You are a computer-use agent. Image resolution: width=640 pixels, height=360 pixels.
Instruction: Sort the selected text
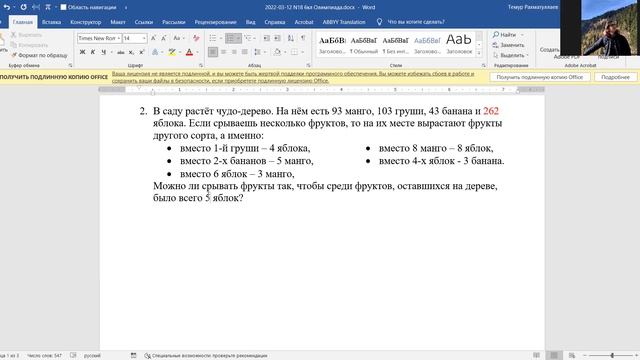coord(291,38)
